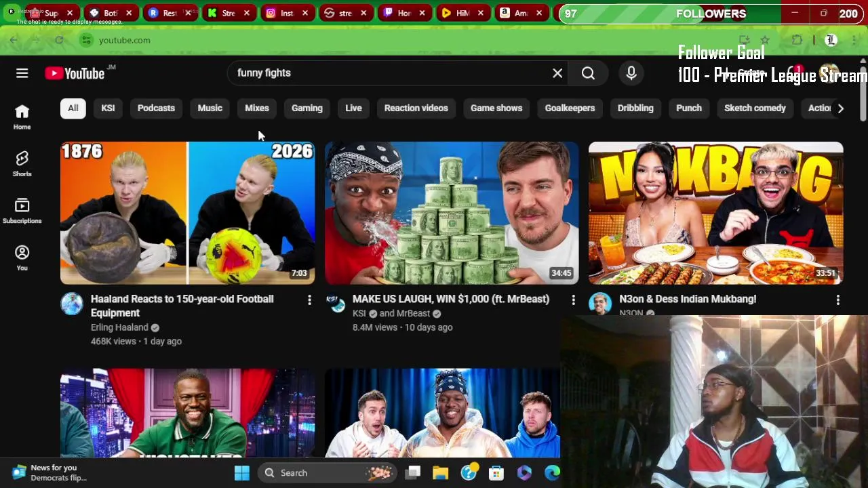Open the News for you widget
868x488 pixels.
click(x=50, y=472)
